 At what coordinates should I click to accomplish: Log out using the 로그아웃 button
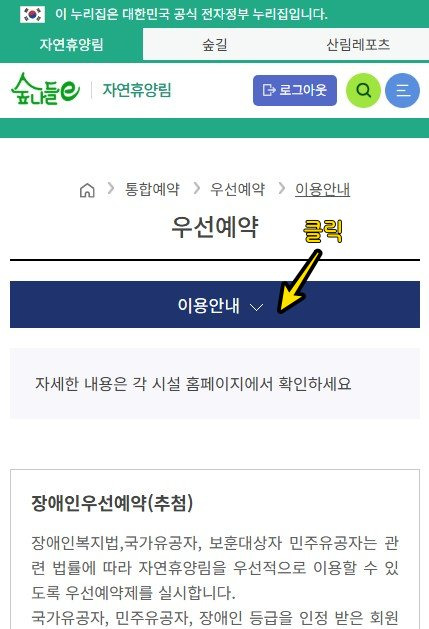coord(295,90)
